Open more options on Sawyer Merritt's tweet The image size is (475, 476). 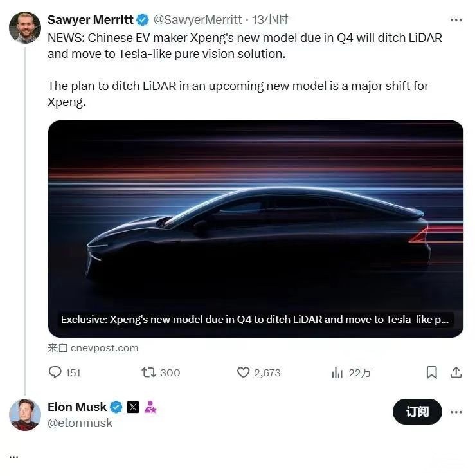(456, 20)
